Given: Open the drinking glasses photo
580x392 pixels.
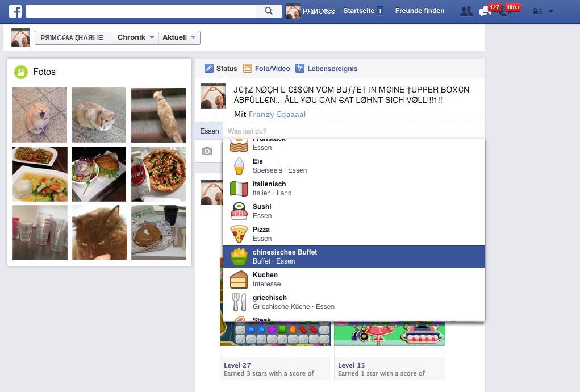Looking at the screenshot, I should point(40,232).
